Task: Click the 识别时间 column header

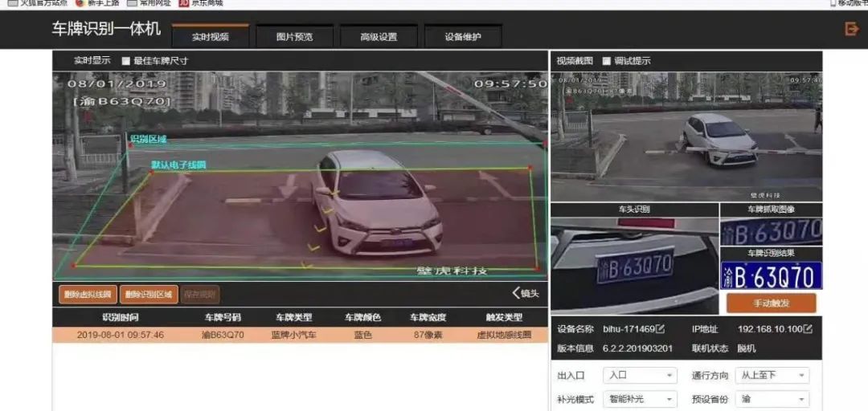Action: (120, 318)
